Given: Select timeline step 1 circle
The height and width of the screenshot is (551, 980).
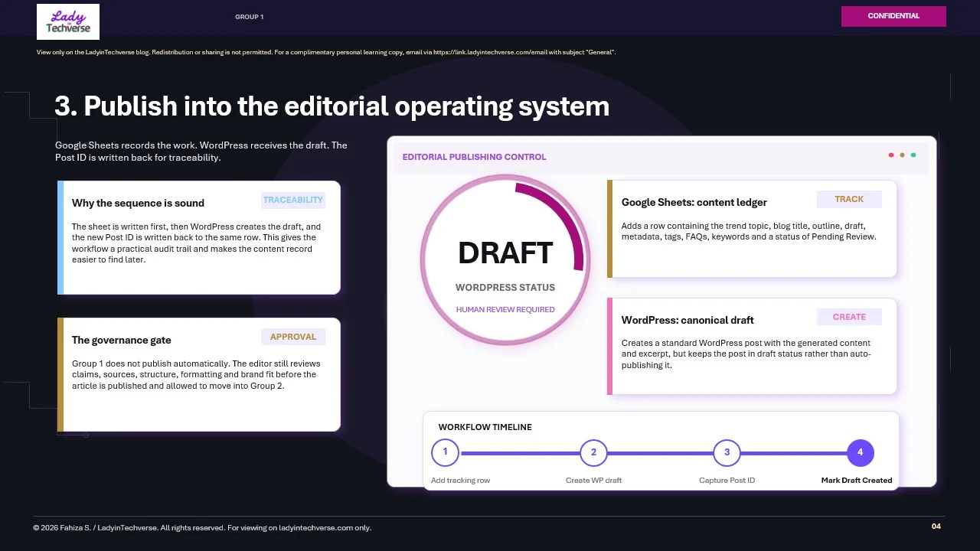Looking at the screenshot, I should click(445, 452).
